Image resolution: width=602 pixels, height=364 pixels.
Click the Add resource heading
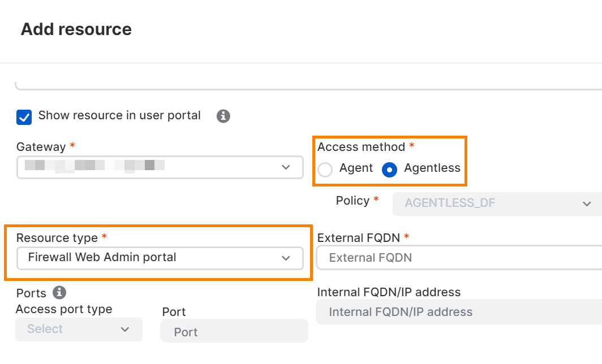[x=76, y=29]
